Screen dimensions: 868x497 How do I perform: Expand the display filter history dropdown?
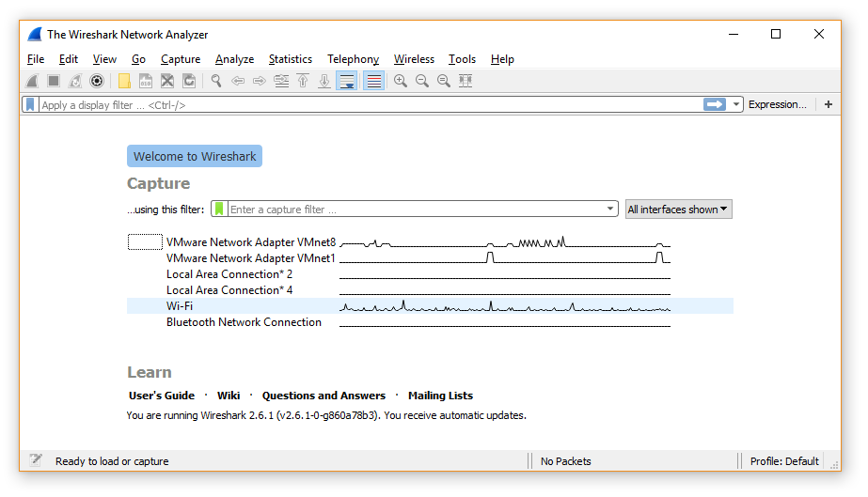click(736, 105)
